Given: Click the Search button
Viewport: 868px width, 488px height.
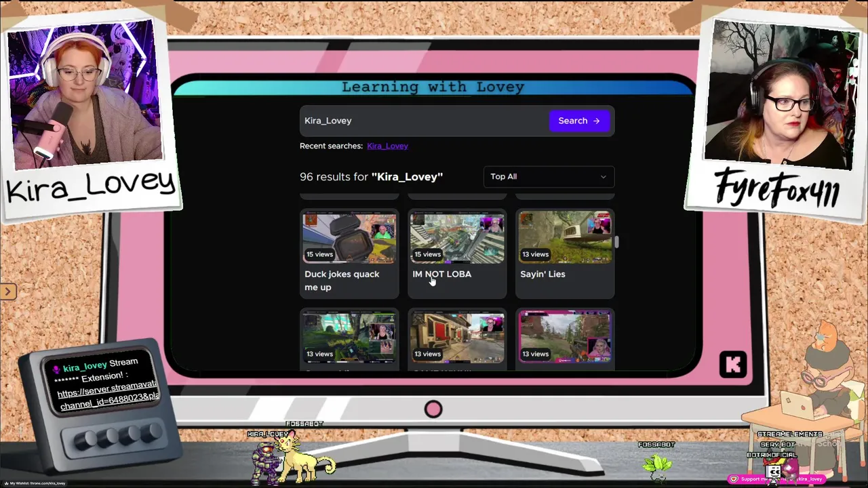Looking at the screenshot, I should point(579,121).
